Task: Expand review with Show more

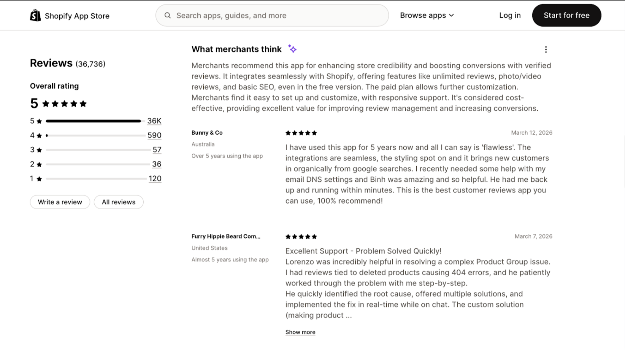Action: click(300, 332)
